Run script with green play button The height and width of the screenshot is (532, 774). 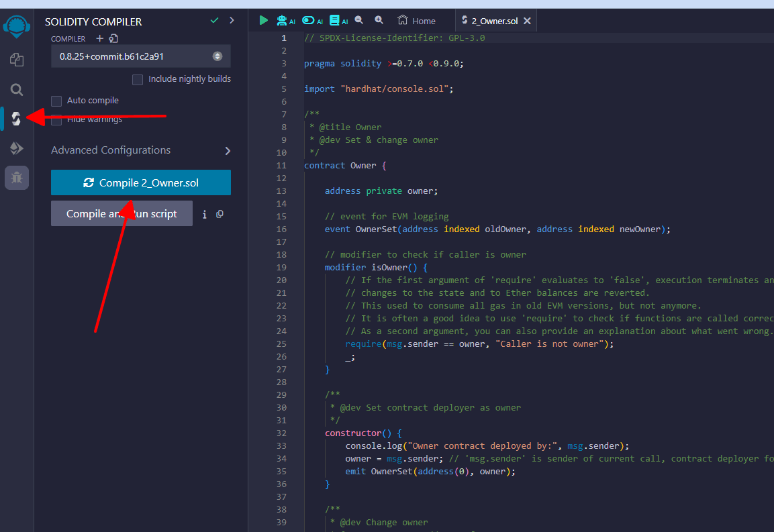click(264, 20)
